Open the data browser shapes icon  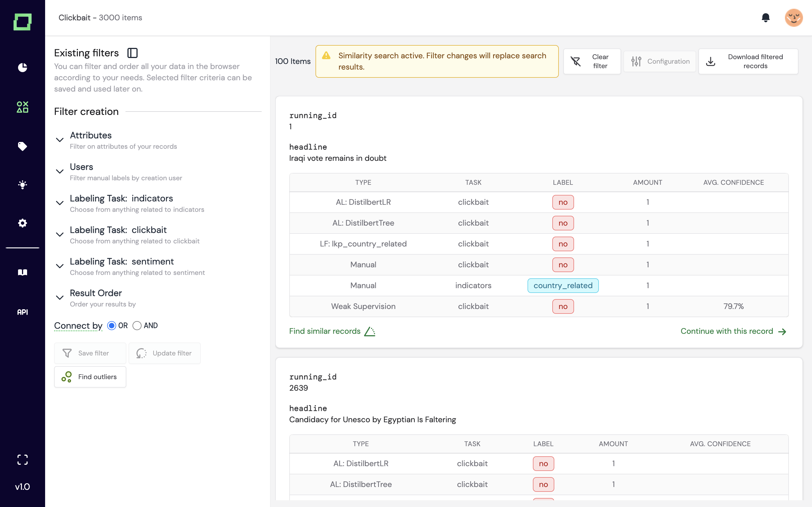coord(23,107)
